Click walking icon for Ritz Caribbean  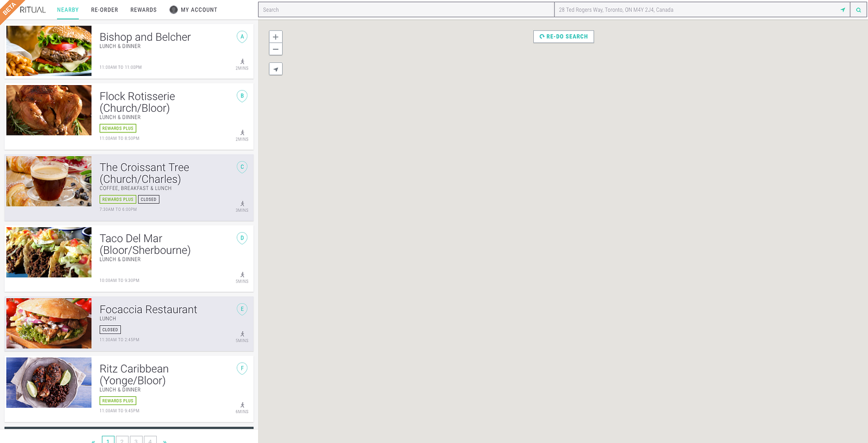coord(242,405)
